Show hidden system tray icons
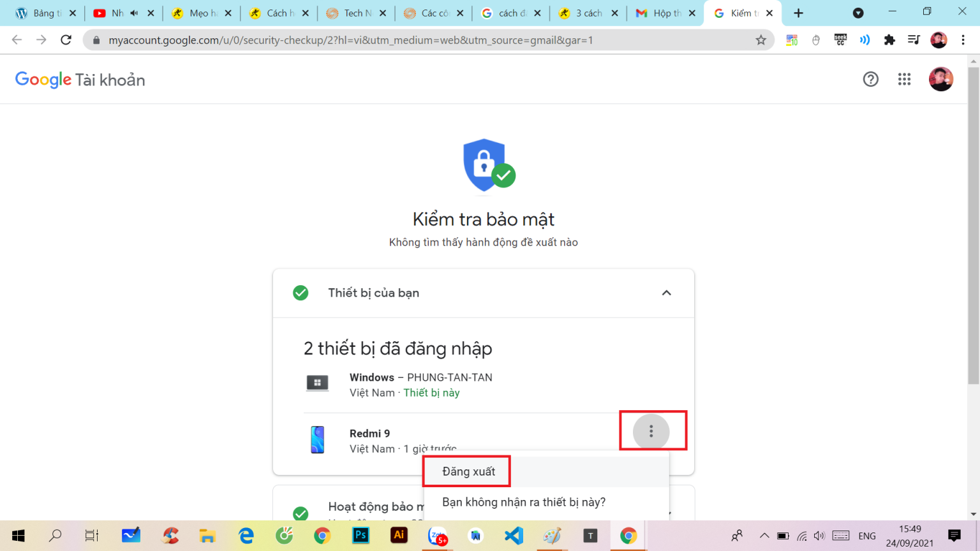The width and height of the screenshot is (980, 551). pyautogui.click(x=764, y=536)
